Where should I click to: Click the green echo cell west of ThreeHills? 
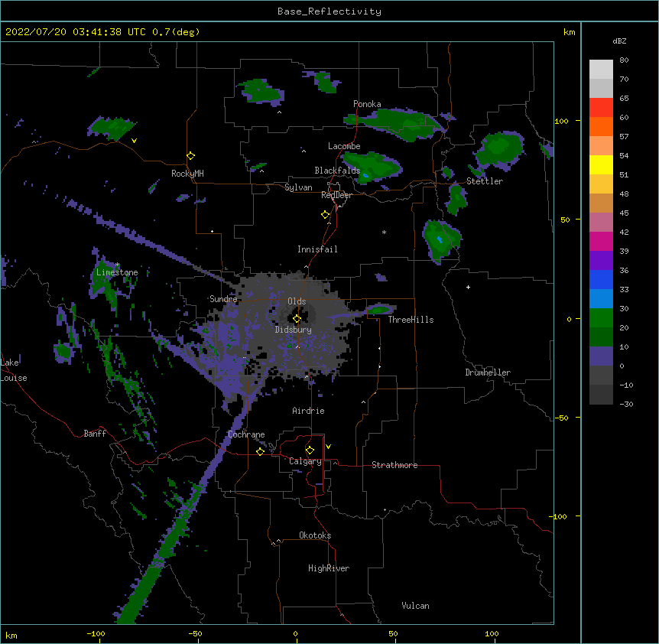point(379,310)
